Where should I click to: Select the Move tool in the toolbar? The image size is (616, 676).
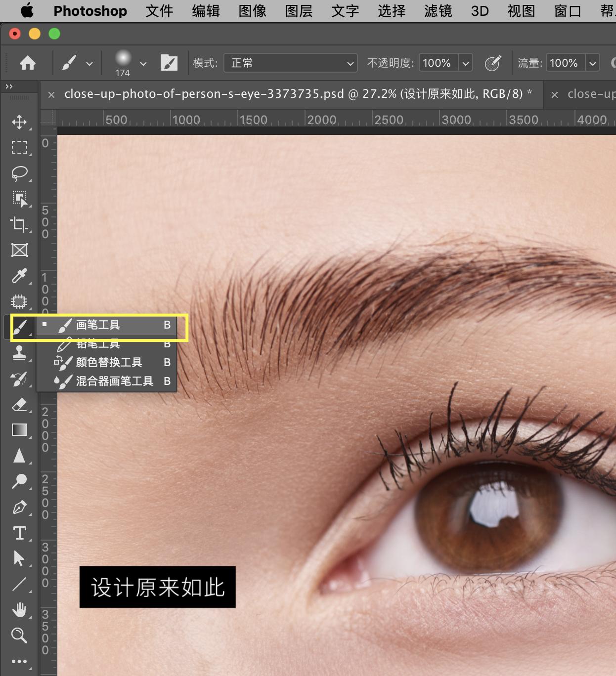click(x=19, y=122)
